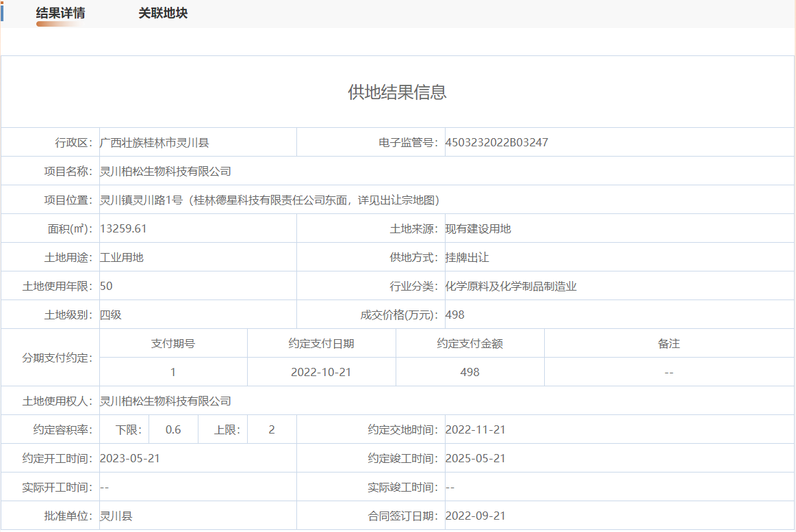Click the land use value 工业用地
Screen dimensions: 796x532
point(122,258)
